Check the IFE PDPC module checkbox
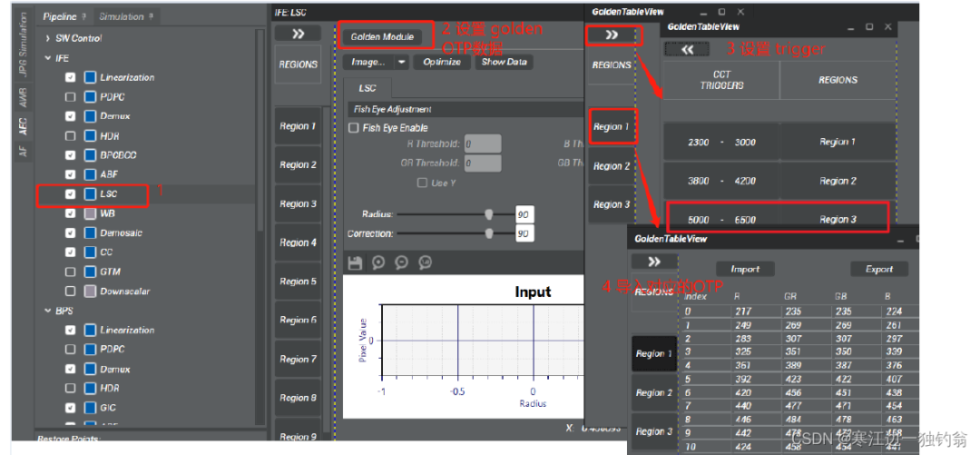The image size is (980, 455). tap(70, 97)
